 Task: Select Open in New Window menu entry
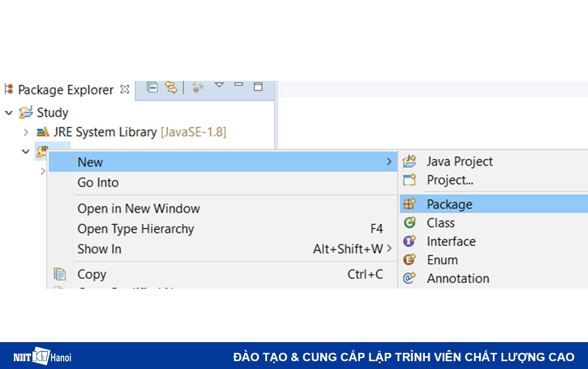(x=138, y=208)
